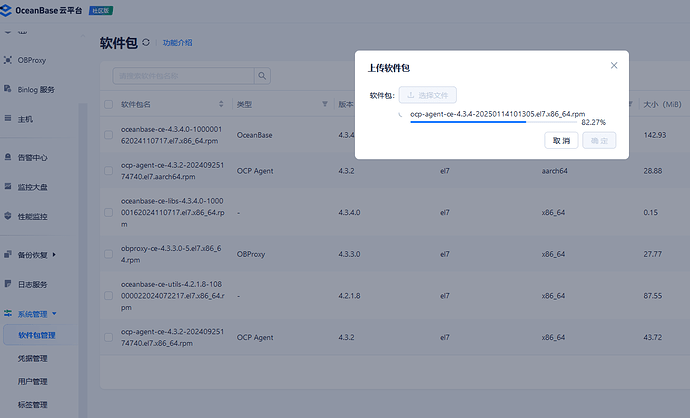Viewport: 690px width, 418px height.
Task: Click the 82.27% progress text
Action: pos(593,122)
